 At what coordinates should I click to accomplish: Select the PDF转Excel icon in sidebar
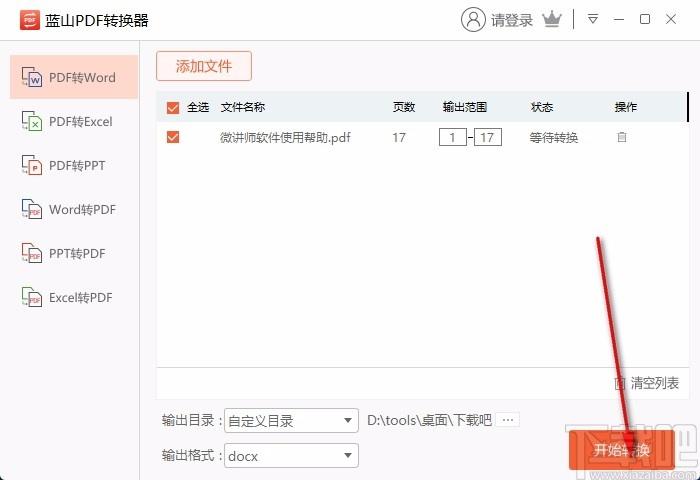pos(33,122)
